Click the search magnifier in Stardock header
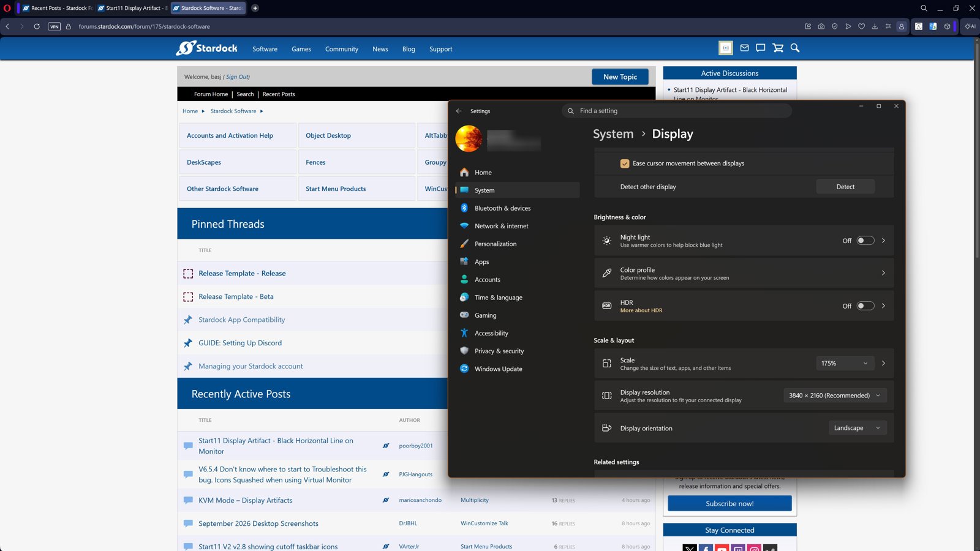The image size is (980, 551). (x=795, y=48)
